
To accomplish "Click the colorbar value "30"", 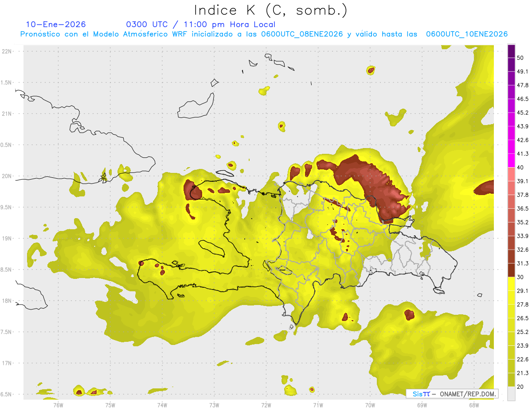I will pos(520,277).
